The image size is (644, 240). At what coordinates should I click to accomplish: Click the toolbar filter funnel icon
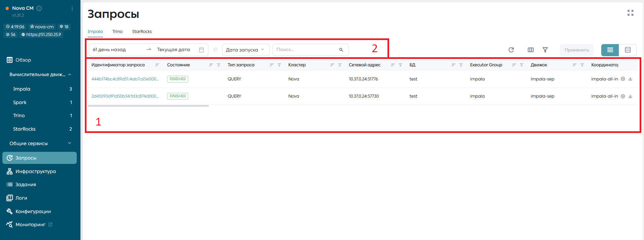click(545, 50)
